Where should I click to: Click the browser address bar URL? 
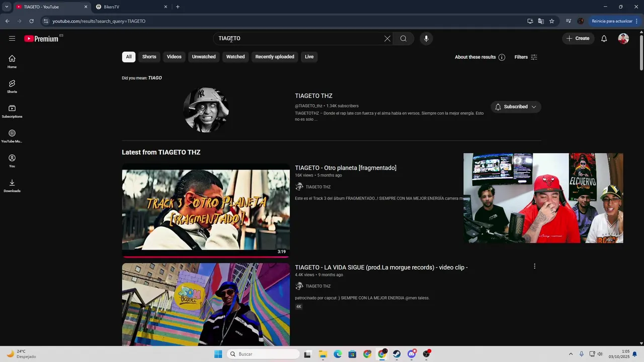(99, 21)
